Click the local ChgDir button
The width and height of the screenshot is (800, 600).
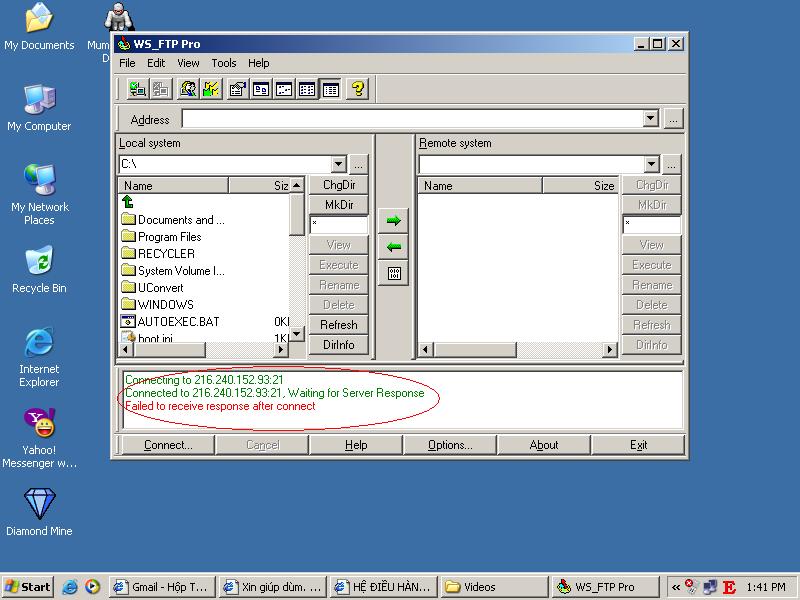[x=339, y=185]
